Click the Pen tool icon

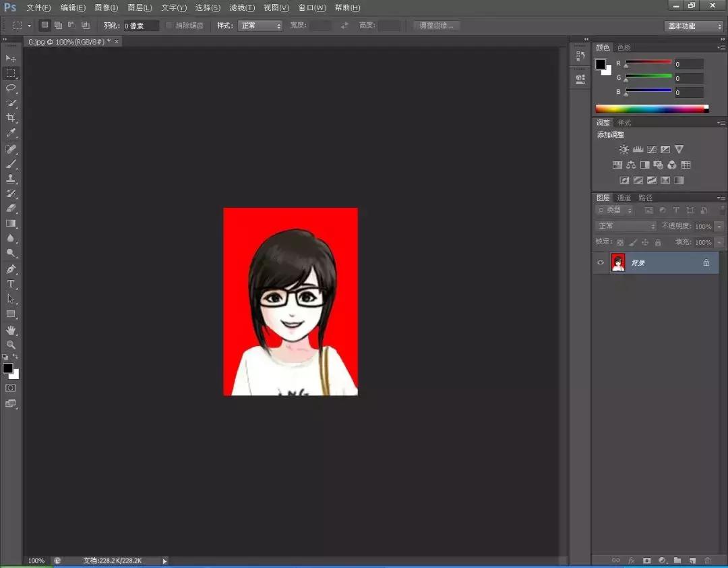coord(11,269)
